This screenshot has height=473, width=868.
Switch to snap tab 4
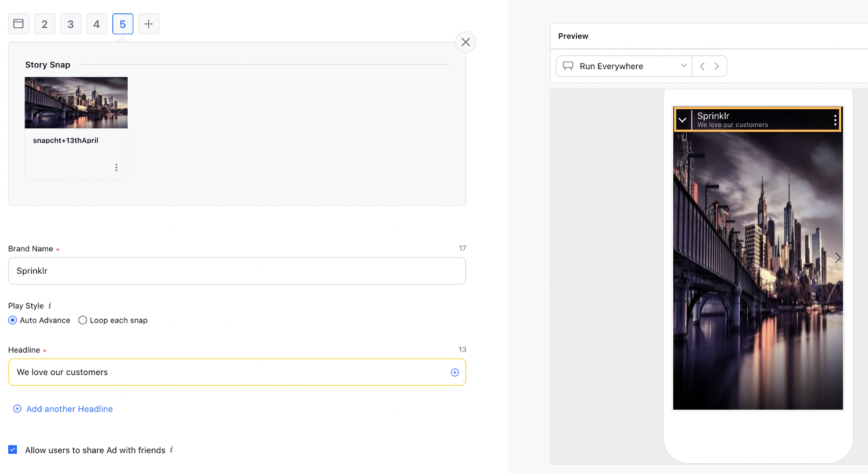[96, 24]
